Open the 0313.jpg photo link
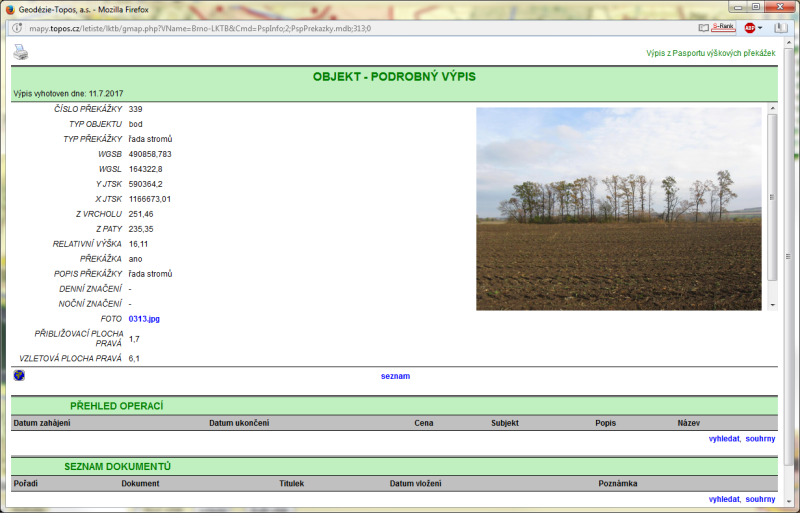Screen dimensions: 800x513 [x=144, y=319]
